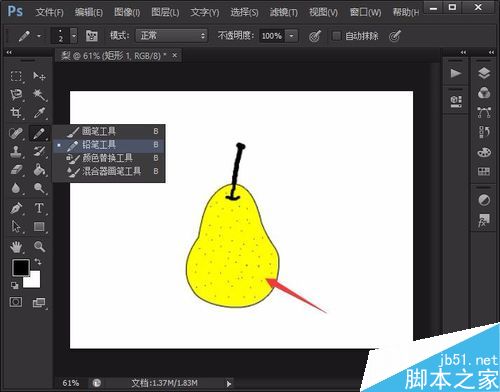This screenshot has height=392, width=500.
Task: Open the 图像(I) menu
Action: pyautogui.click(x=127, y=12)
